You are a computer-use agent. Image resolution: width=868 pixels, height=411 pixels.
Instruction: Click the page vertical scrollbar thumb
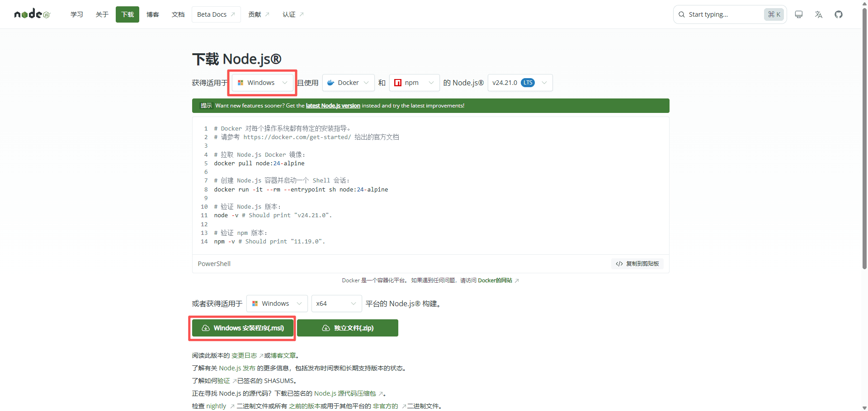(865, 138)
